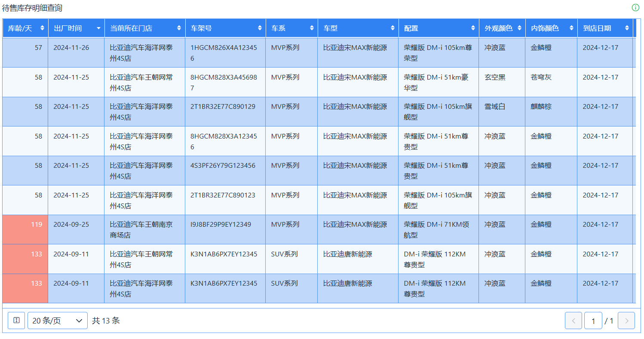Select VIN I9J8BF29P9EY12349
The height and width of the screenshot is (339, 644).
(x=221, y=224)
